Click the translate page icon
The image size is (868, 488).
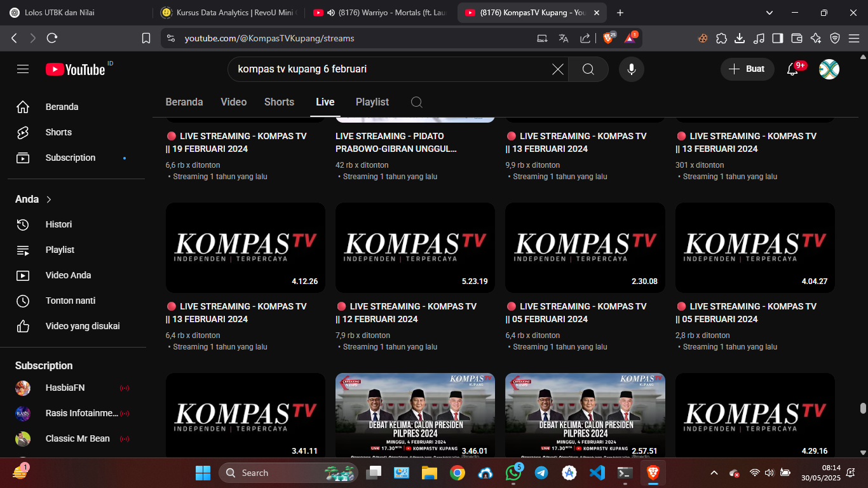(564, 38)
